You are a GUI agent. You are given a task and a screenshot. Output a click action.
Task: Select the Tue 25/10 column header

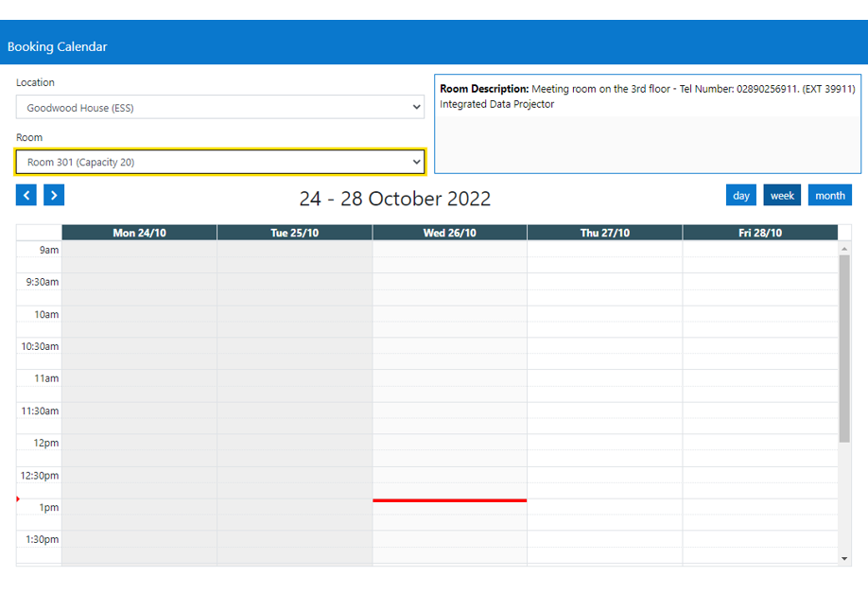(294, 233)
